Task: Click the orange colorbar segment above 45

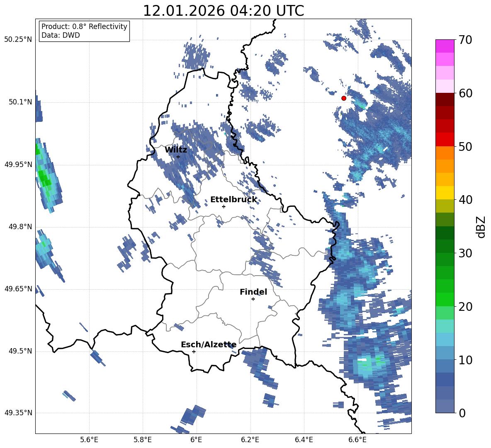Action: (x=445, y=166)
